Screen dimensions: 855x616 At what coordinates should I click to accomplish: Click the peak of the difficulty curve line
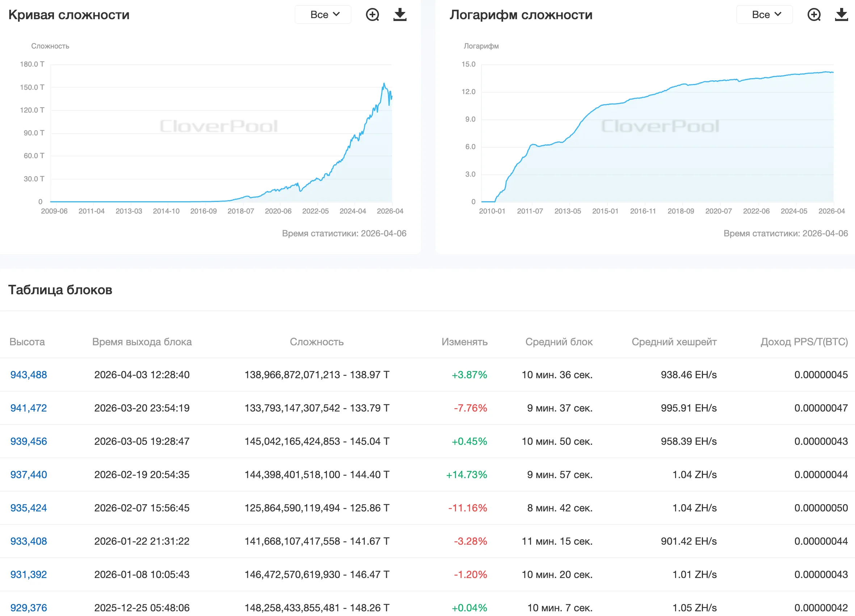coord(384,84)
